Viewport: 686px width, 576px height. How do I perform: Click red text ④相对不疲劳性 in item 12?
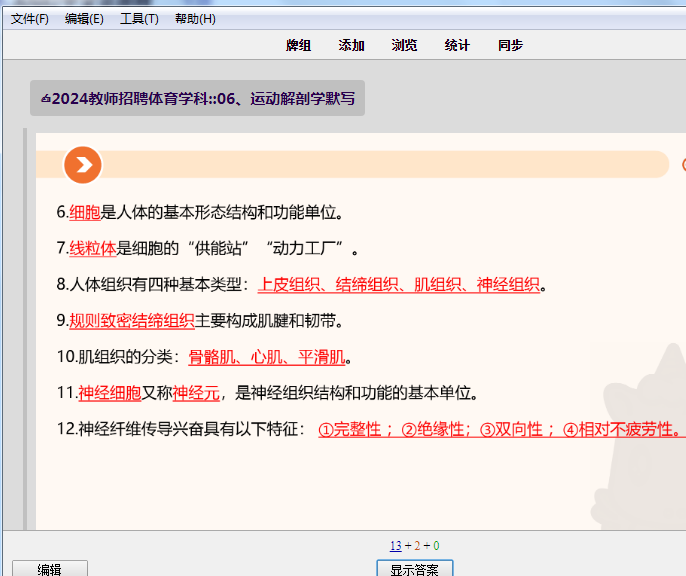[618, 429]
